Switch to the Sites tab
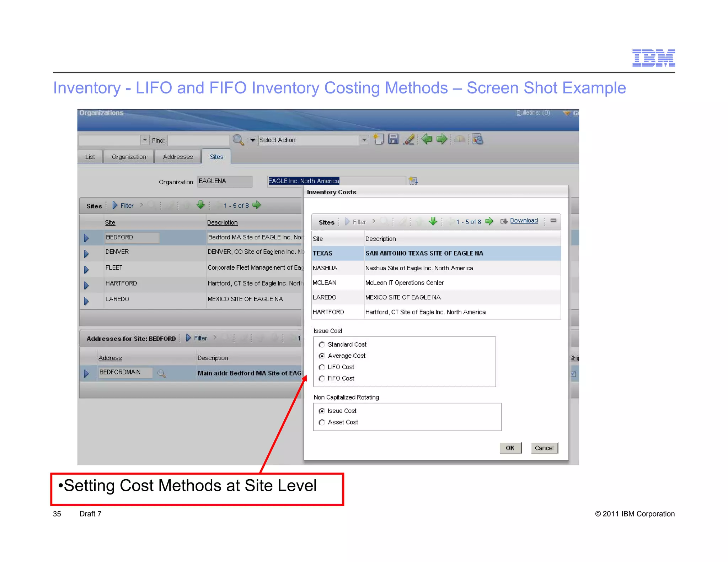728x562 pixels. coord(216,157)
